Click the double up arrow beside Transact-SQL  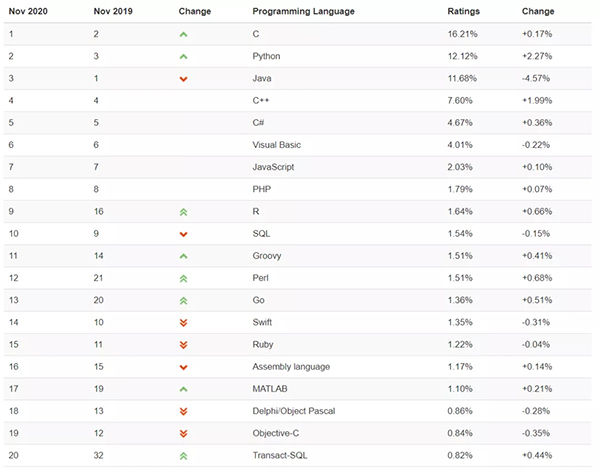pos(183,455)
